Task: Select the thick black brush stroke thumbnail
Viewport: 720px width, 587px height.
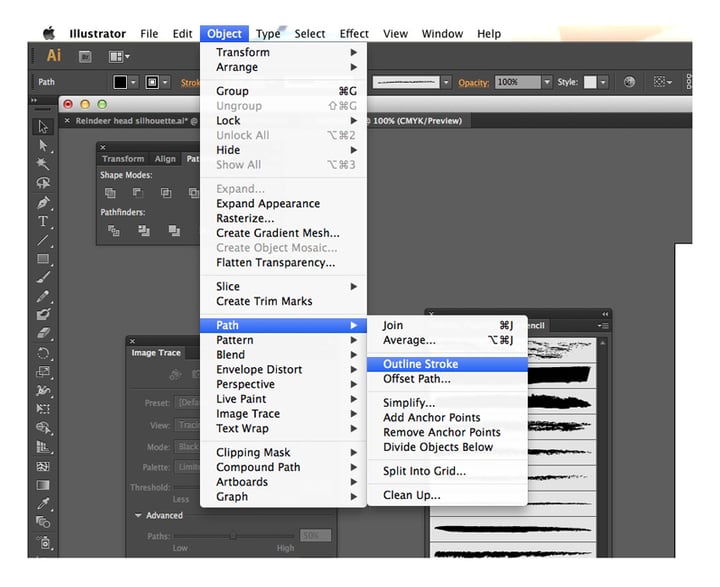Action: (x=559, y=375)
